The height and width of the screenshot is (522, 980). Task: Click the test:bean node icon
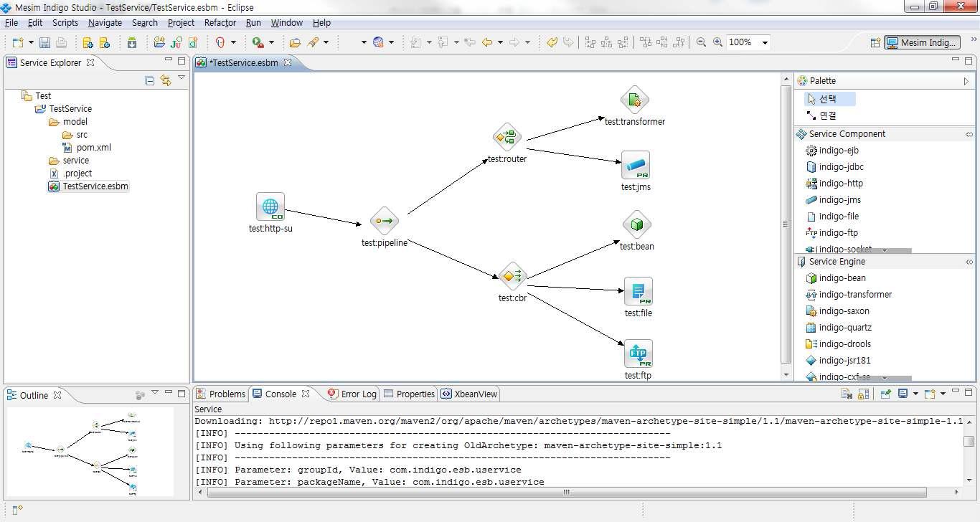click(636, 225)
